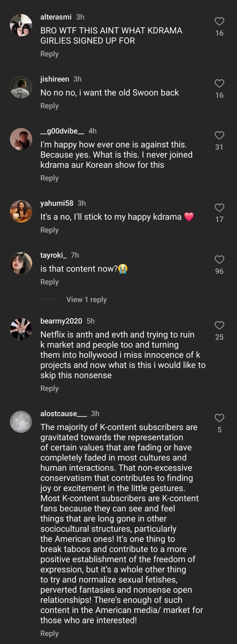Expand "View 1 reply" under tayroki_
Viewport: 237px width, 644px height.
tap(86, 299)
